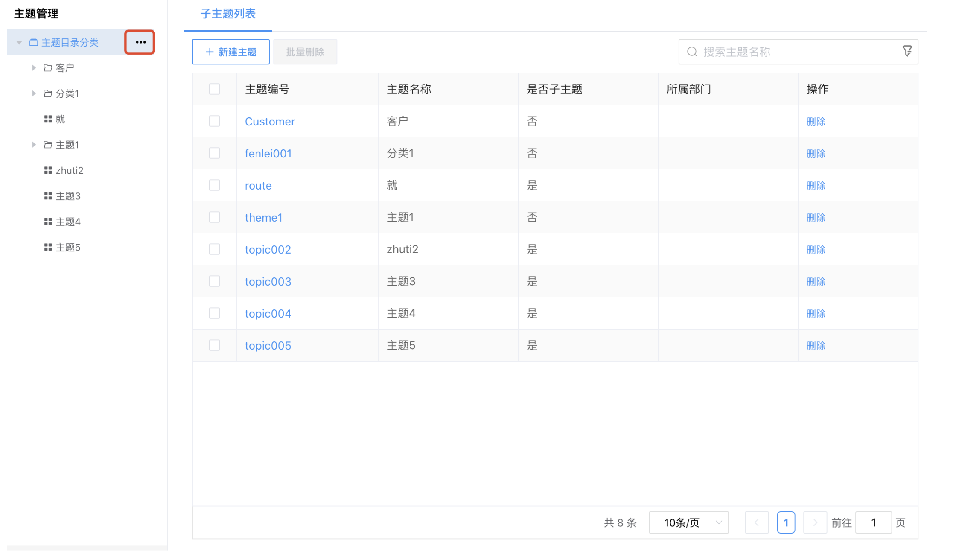The width and height of the screenshot is (956, 560).
Task: Click 删除 link in the route row
Action: click(816, 185)
